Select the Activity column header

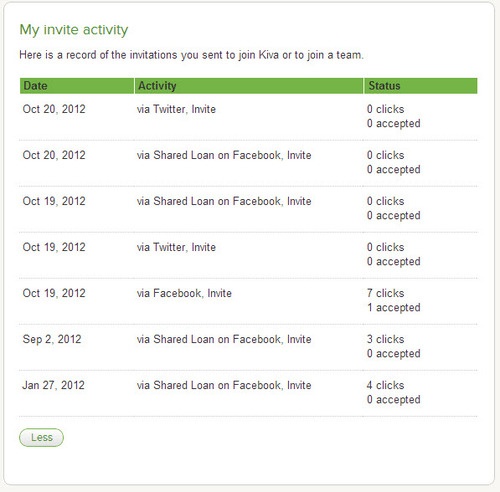click(x=249, y=86)
